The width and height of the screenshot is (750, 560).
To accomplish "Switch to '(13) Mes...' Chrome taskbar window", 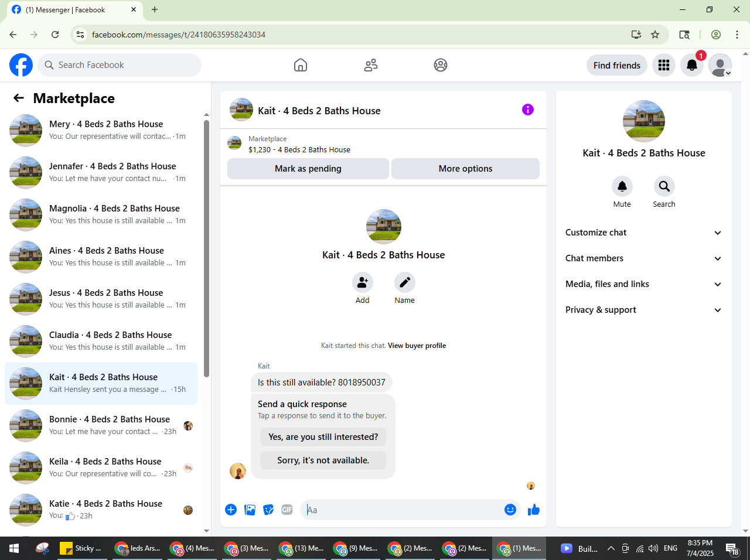I will click(301, 548).
